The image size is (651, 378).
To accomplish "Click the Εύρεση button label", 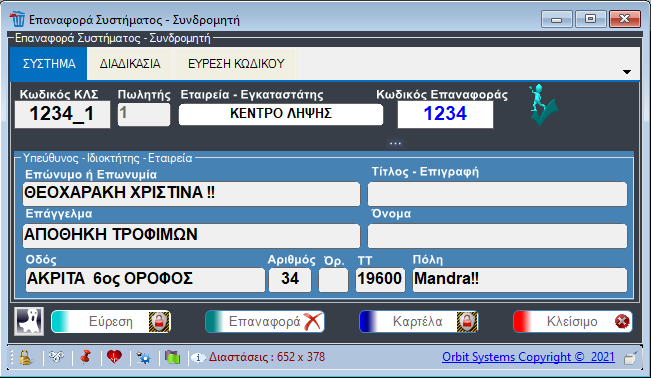I will point(110,322).
